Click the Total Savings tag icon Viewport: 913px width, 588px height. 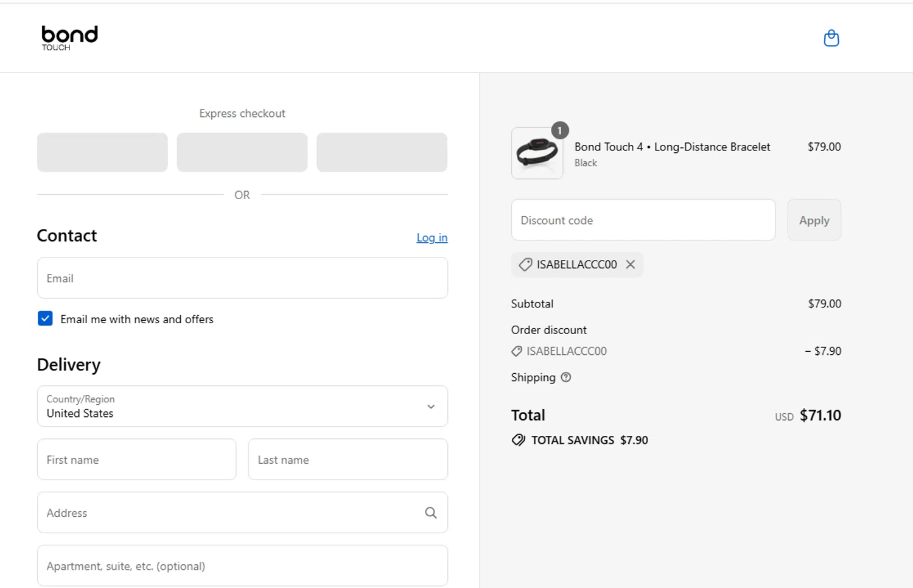(518, 440)
